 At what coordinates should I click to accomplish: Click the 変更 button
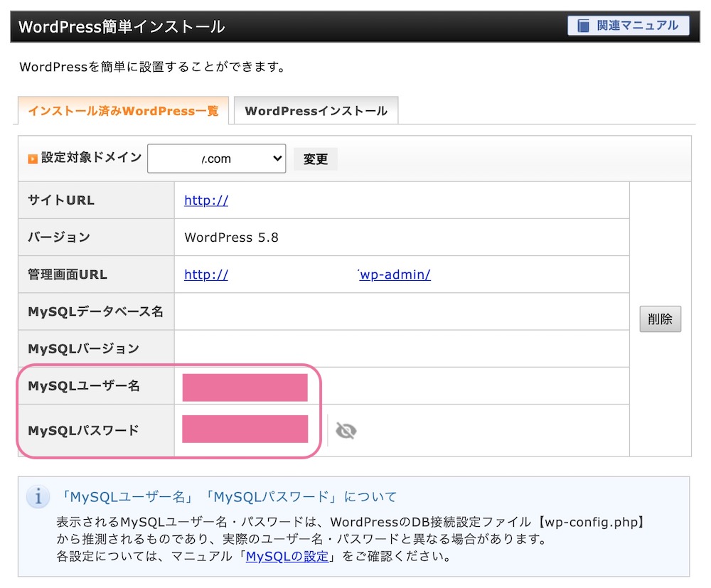(316, 159)
